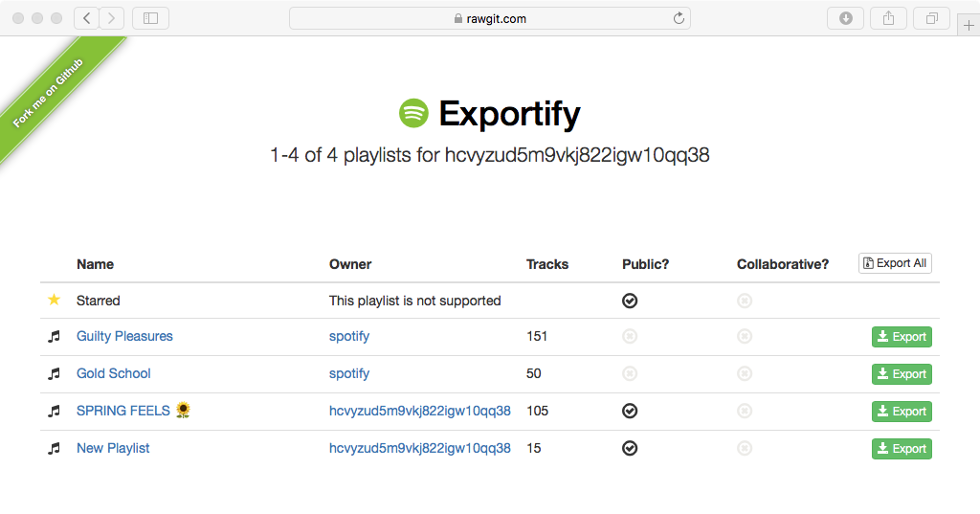The height and width of the screenshot is (514, 980).
Task: Click collaborative status icon for SPRING FEELS
Action: coord(745,411)
